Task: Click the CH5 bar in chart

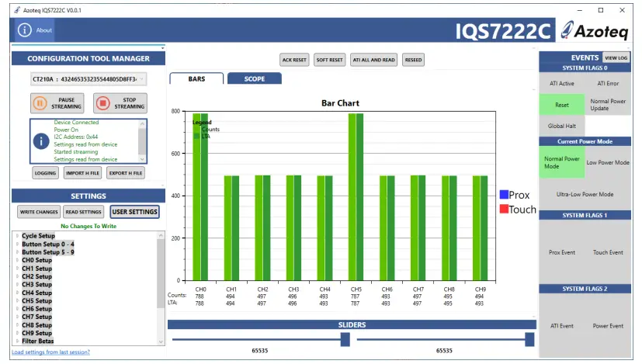Action: pos(356,197)
